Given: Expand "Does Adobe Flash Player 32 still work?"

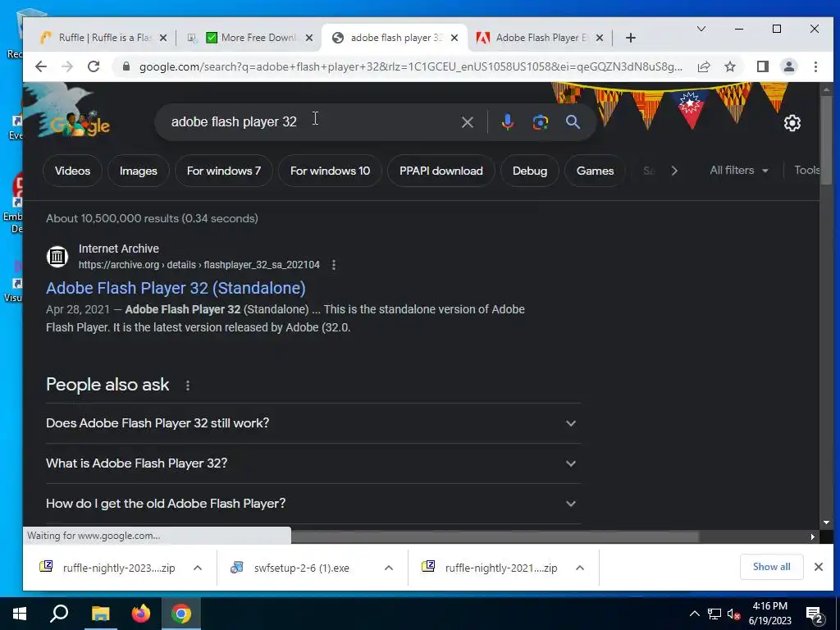Looking at the screenshot, I should point(313,423).
